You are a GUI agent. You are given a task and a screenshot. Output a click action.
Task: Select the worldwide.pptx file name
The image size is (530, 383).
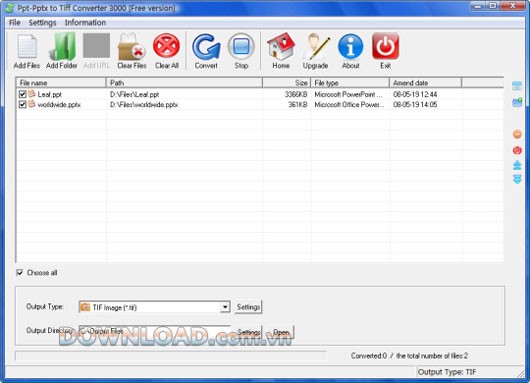(59, 105)
